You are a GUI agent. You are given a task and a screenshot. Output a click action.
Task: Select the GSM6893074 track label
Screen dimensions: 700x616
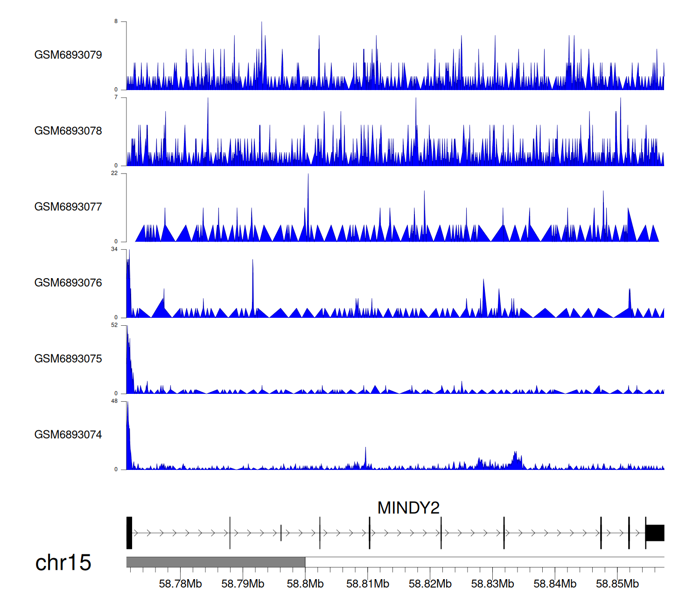[68, 435]
